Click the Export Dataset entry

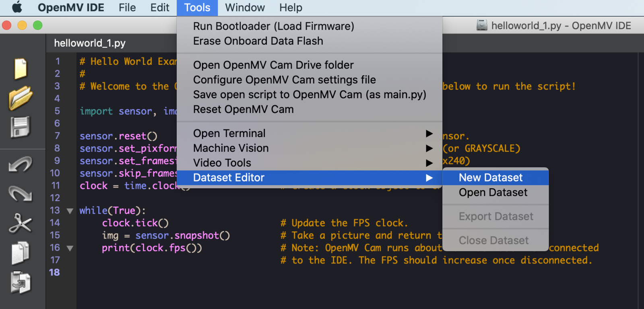pyautogui.click(x=495, y=216)
